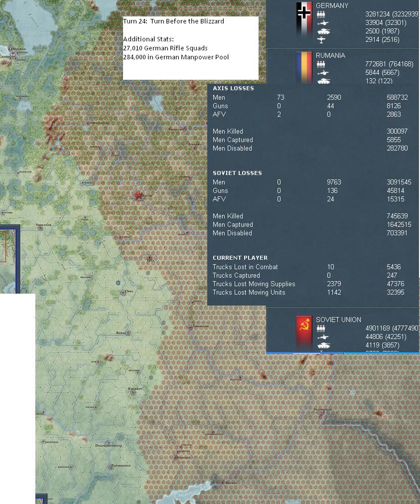
Task: Click Germany's aircraft icon
Action: pyautogui.click(x=321, y=39)
